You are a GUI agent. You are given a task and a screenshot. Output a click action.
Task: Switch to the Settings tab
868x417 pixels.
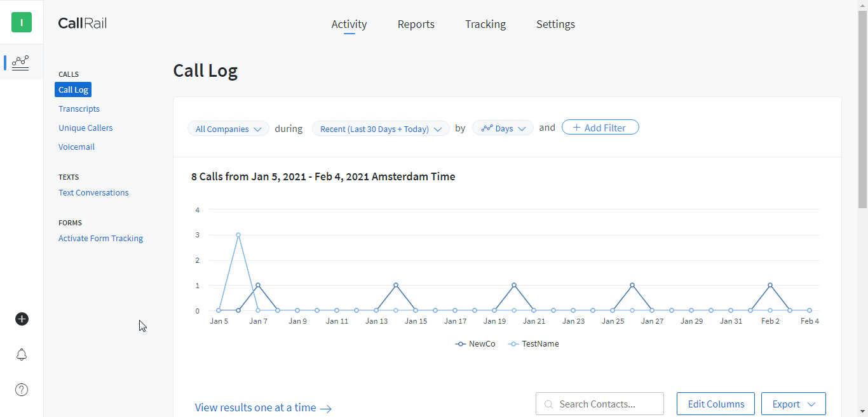[x=555, y=24]
